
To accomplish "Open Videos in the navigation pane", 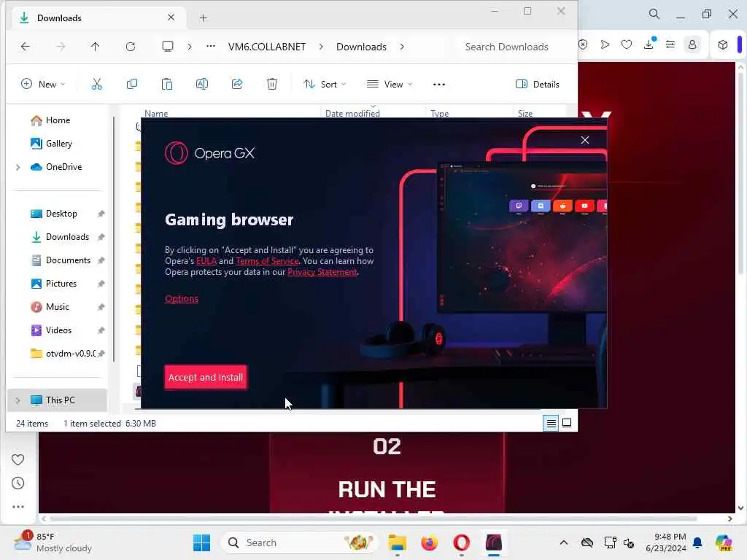I will 58,330.
